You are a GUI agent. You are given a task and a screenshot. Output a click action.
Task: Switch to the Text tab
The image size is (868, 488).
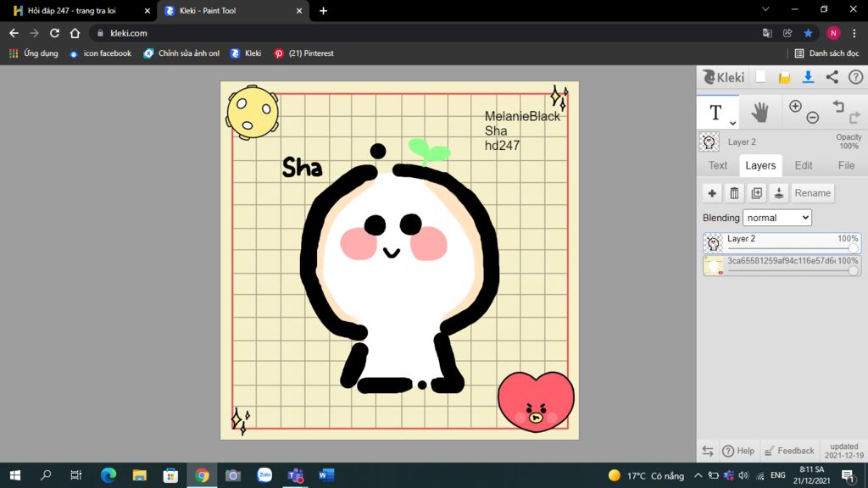click(x=718, y=165)
